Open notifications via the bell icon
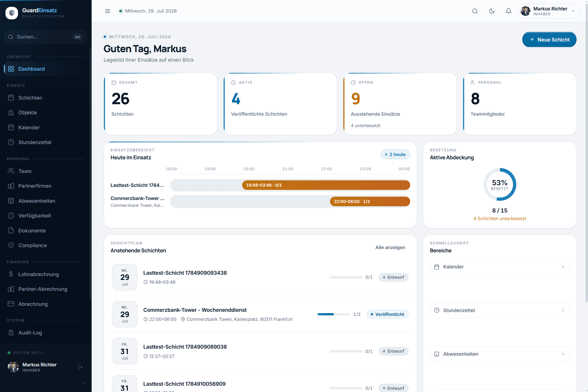Image resolution: width=588 pixels, height=392 pixels. click(508, 11)
